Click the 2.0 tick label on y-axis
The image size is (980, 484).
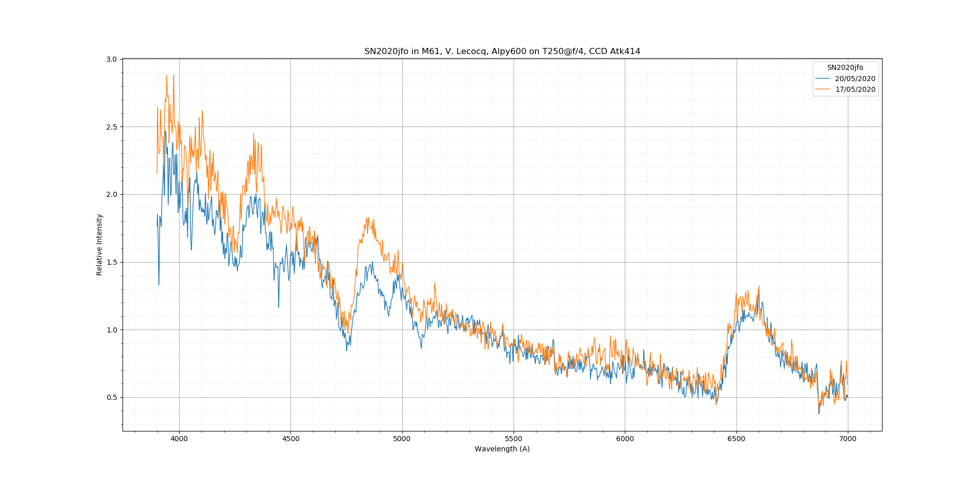pos(112,194)
